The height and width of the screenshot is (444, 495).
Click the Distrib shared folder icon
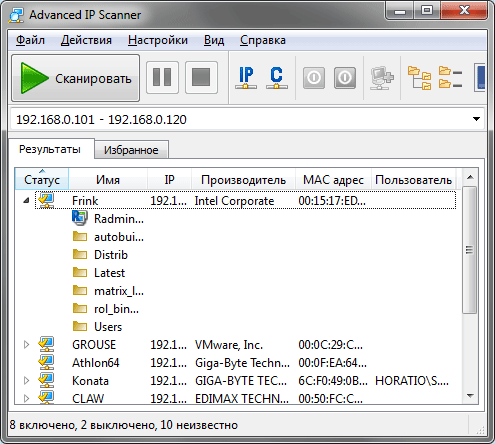coord(80,254)
